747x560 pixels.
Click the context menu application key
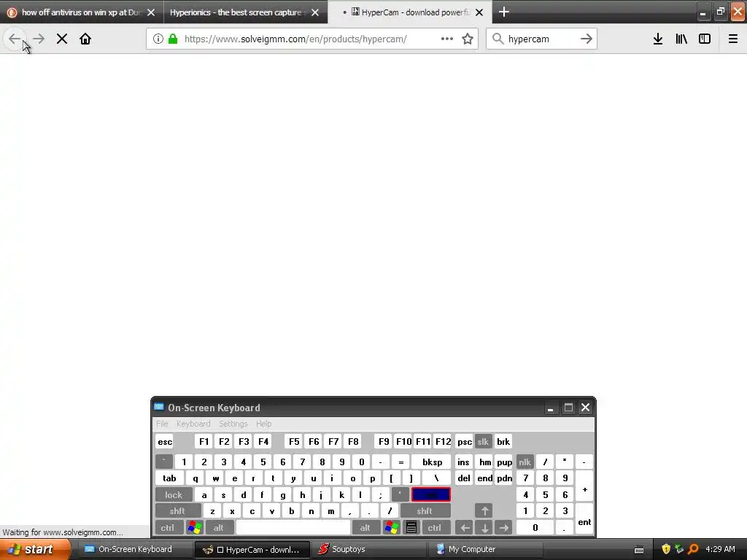click(411, 528)
